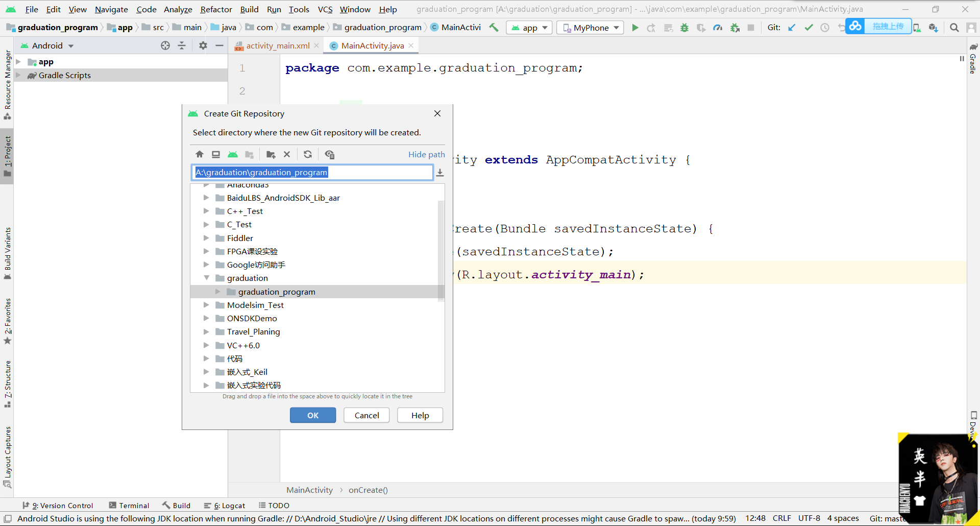Viewport: 980px width, 526px height.
Task: Collapse All in Project panel
Action: 182,45
